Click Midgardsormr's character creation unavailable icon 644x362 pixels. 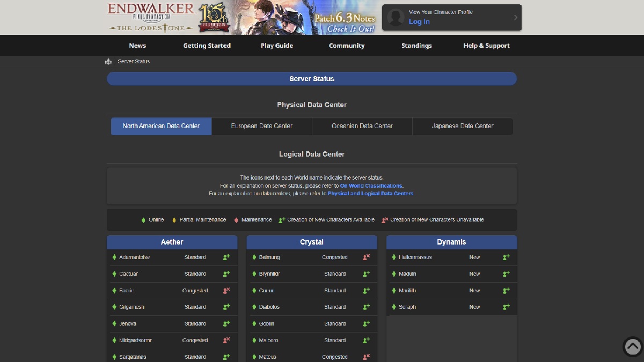226,341
